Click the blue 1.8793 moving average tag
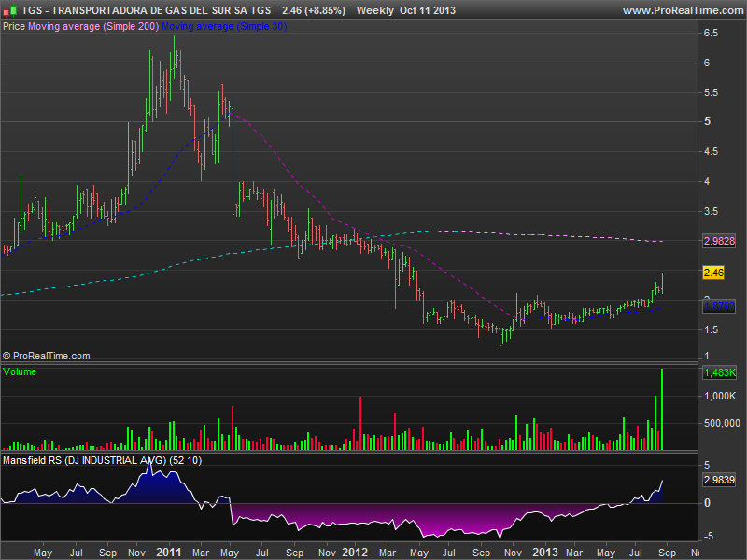747x560 pixels. [x=719, y=305]
